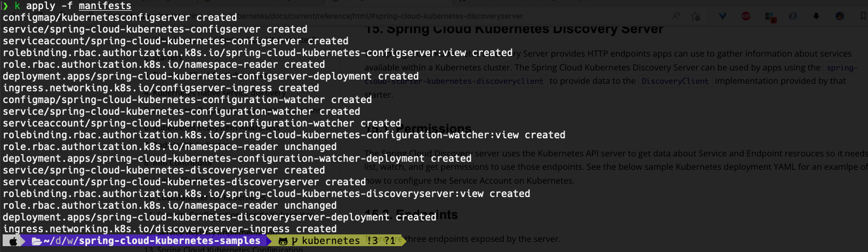Viewport: 868px width, 252px height.
Task: Click 'service/spring-cloud-kubernetes-discoveryserver created' line
Action: pos(164,170)
